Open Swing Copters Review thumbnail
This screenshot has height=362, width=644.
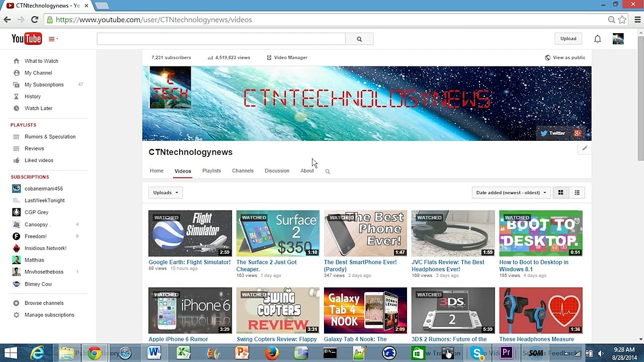[x=278, y=310]
